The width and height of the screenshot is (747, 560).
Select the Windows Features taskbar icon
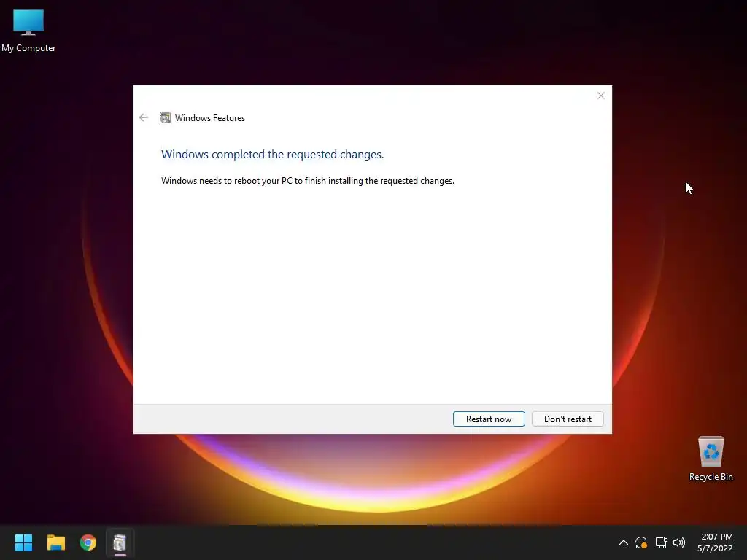click(120, 542)
